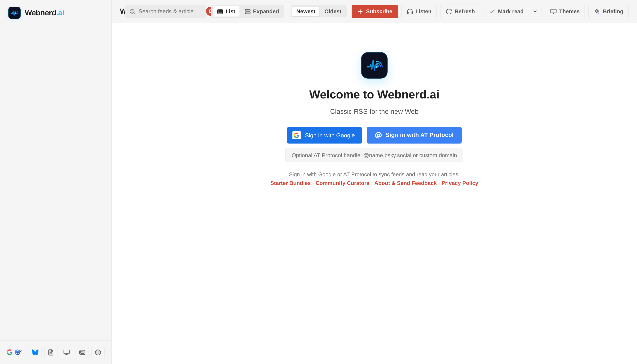This screenshot has width=637, height=364.
Task: Open the Starter Bundles link
Action: 290,183
